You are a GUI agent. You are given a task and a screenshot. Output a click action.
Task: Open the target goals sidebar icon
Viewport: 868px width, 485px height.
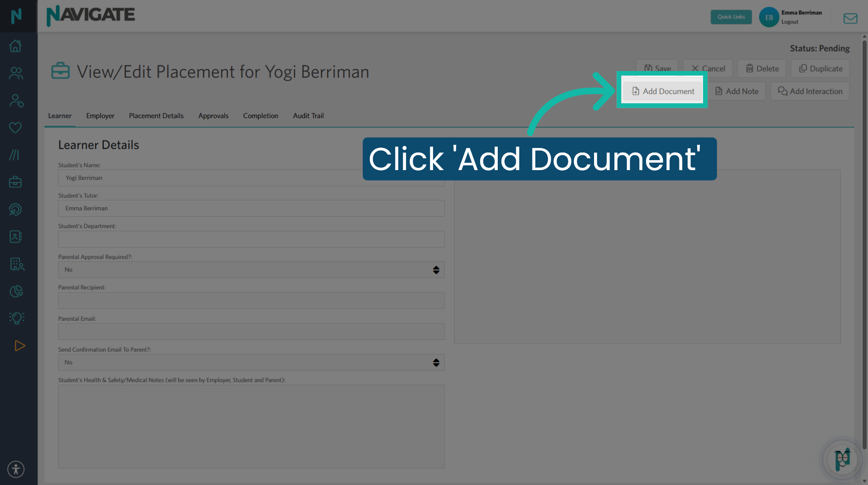[15, 209]
